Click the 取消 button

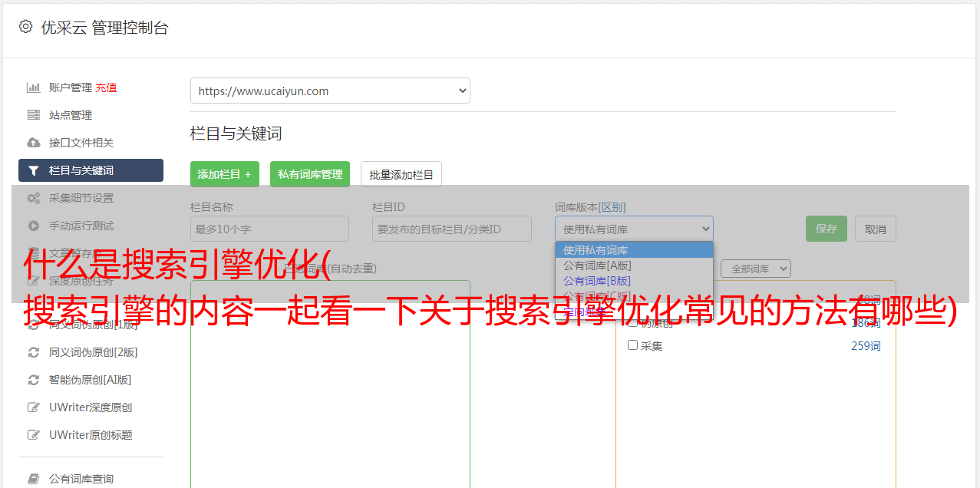[876, 229]
